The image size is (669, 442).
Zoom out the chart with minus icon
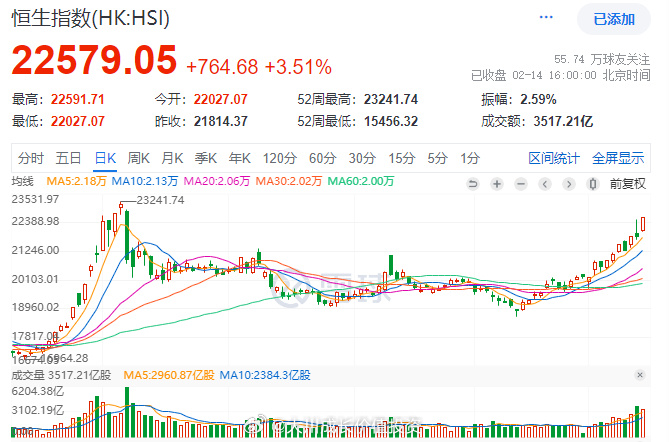[521, 184]
